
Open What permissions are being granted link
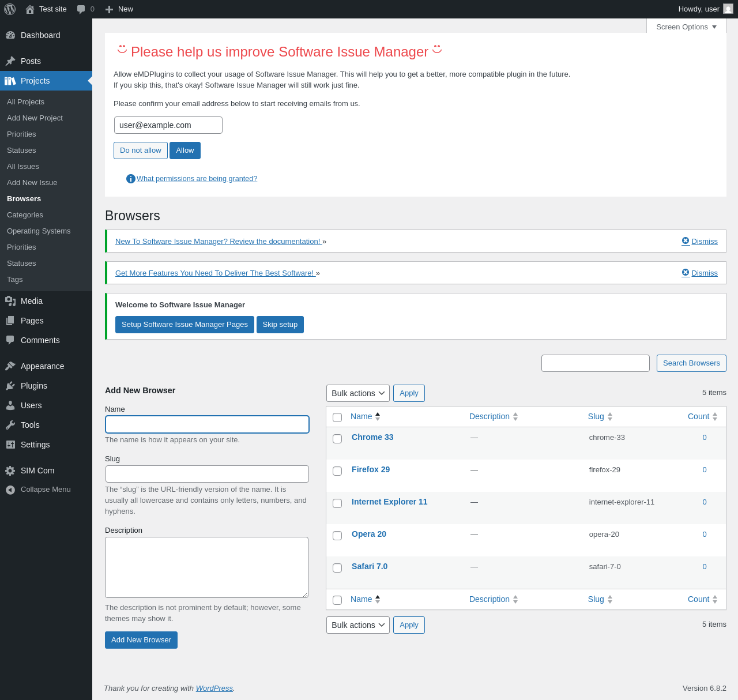[x=197, y=179]
